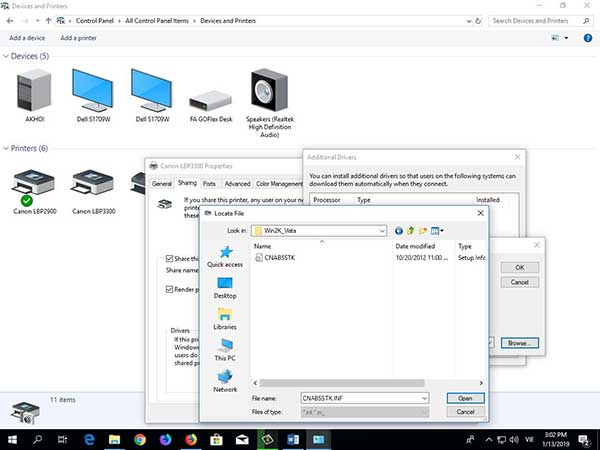Click the File name input field
The height and width of the screenshot is (450, 600).
click(x=361, y=398)
